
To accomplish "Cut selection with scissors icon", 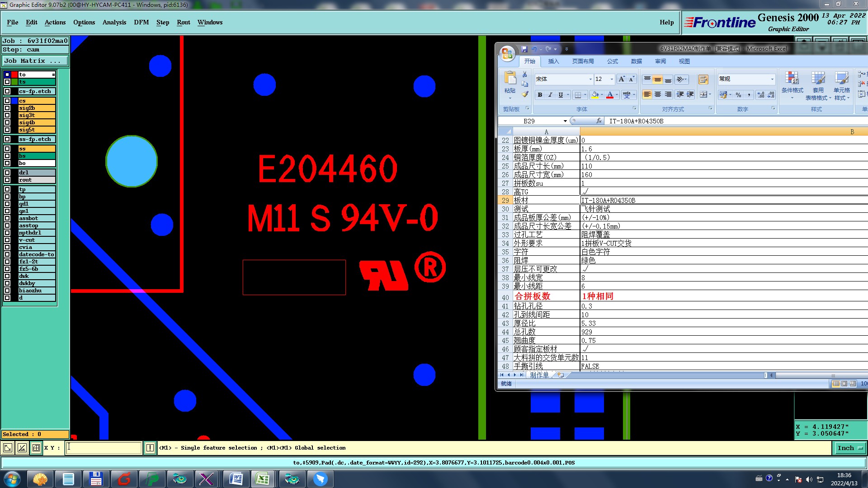I will (525, 74).
